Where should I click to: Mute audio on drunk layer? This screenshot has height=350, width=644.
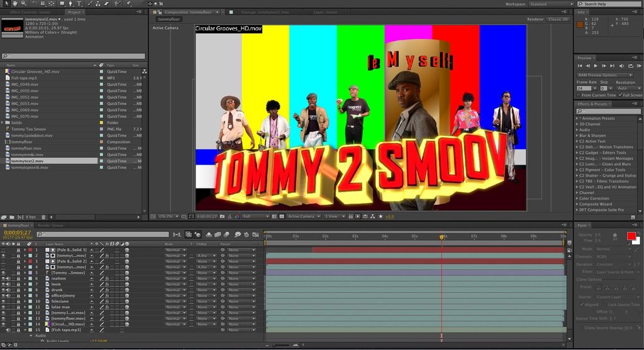[x=8, y=290]
